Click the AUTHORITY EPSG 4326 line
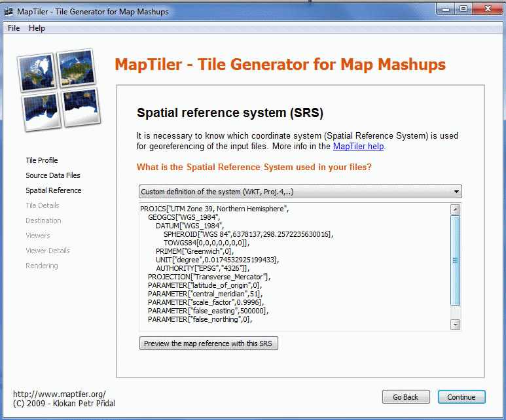 coord(203,268)
